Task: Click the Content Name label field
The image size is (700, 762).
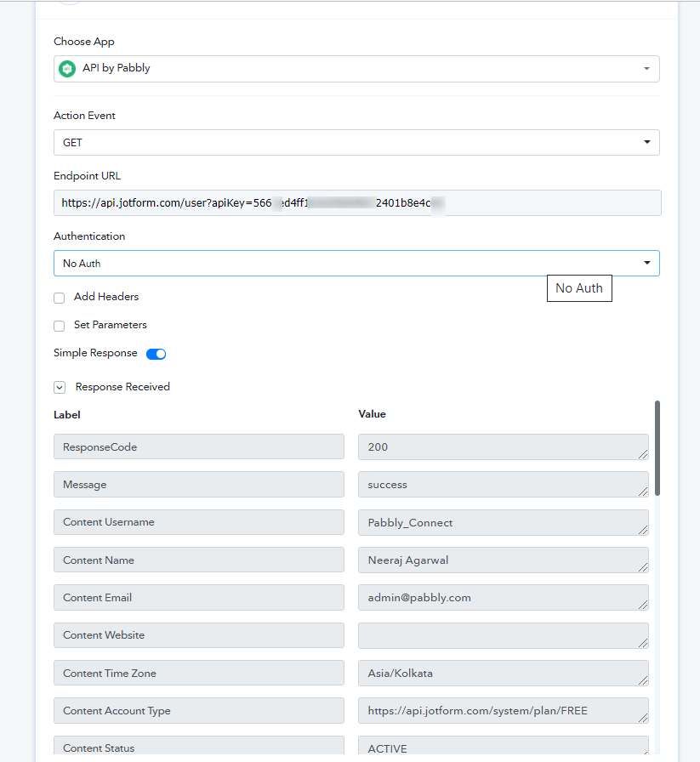Action: [199, 560]
